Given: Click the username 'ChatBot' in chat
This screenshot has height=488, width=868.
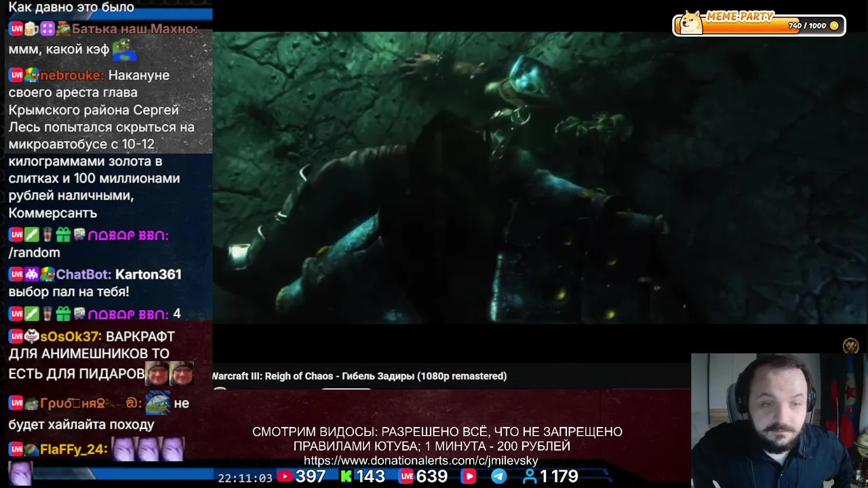Looking at the screenshot, I should 83,274.
